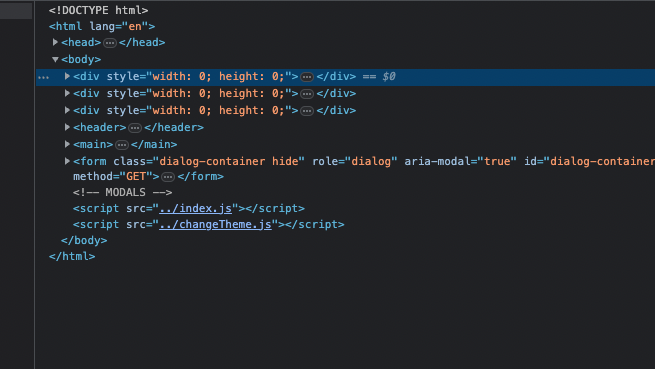Click the closing </form> tag
The image size is (655, 369).
click(x=201, y=176)
